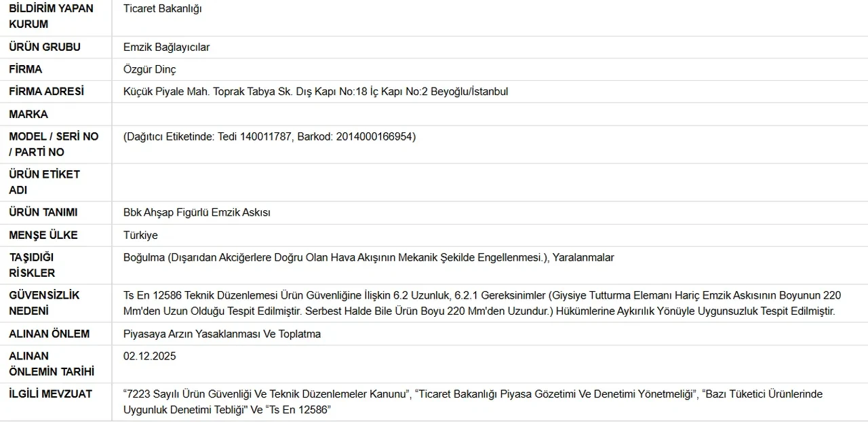Click the 'MODEL / SERİ NO / PARTİ NO' label
The height and width of the screenshot is (422, 868).
tap(54, 144)
